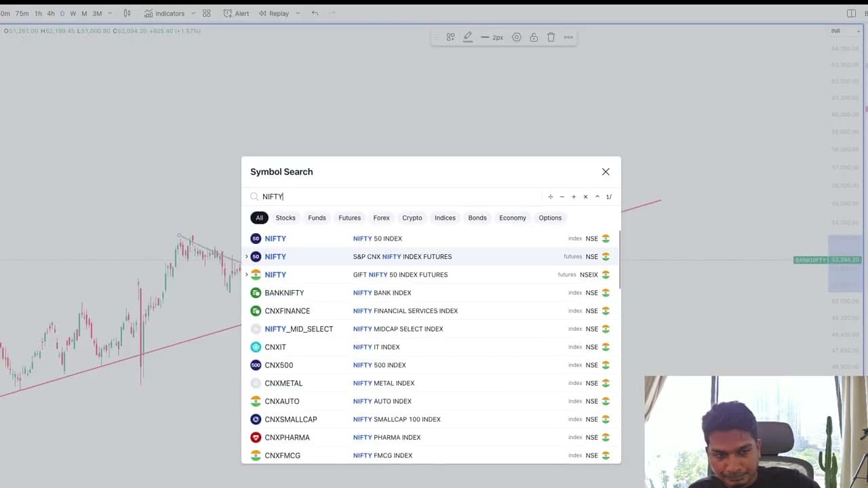The image size is (868, 488).
Task: Start bar Replay mode
Action: coord(273,14)
